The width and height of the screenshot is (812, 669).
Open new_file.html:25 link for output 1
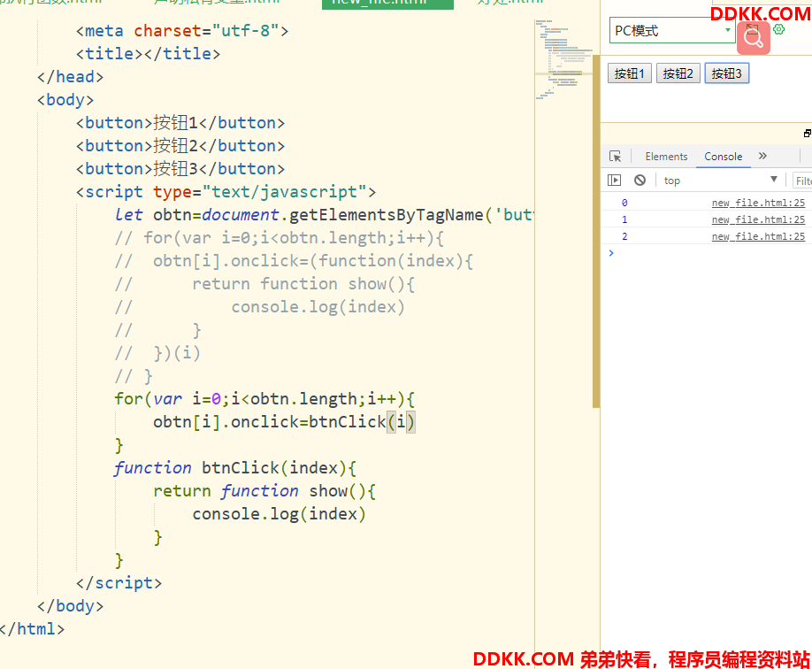pos(758,219)
